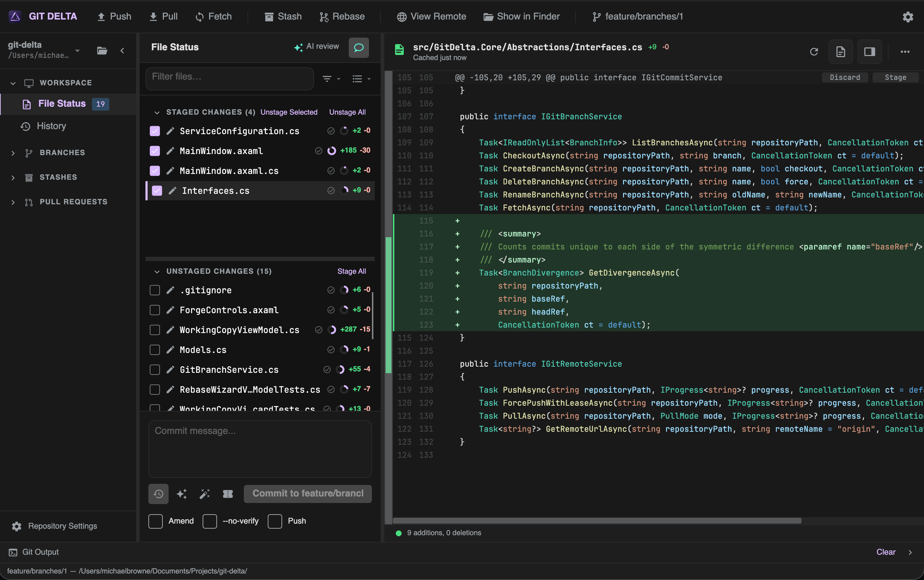The height and width of the screenshot is (580, 924).
Task: Open the more options ellipsis menu
Action: coord(905,51)
